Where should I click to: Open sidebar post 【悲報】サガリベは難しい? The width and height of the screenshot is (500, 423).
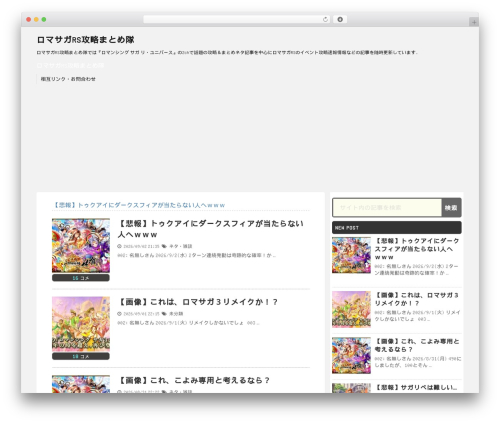coord(416,387)
